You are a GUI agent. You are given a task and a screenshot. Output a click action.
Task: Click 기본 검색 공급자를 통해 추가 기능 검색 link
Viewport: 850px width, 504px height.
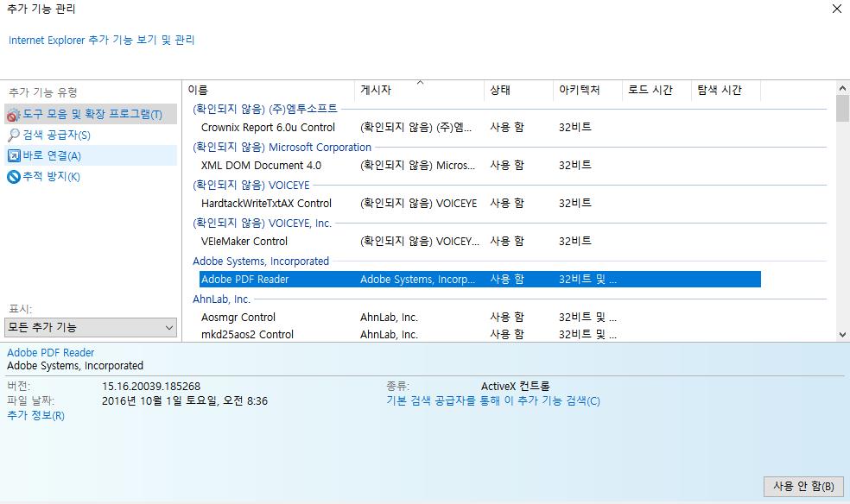[492, 401]
